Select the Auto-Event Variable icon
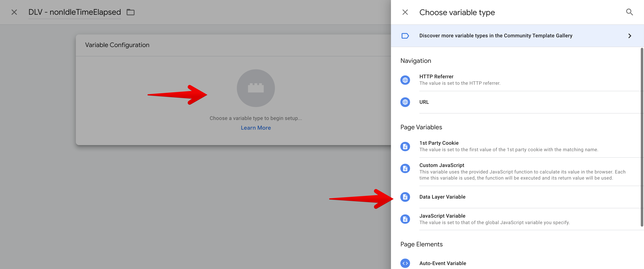Screen dimensions: 644x269 pos(405,263)
